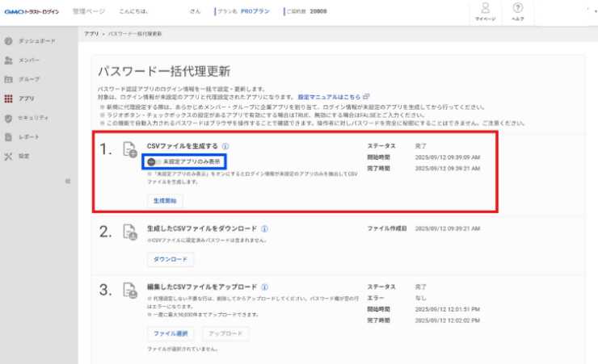Select アプリ in the sidebar menu
Screen dimensions: 598x364
pyautogui.click(x=26, y=98)
